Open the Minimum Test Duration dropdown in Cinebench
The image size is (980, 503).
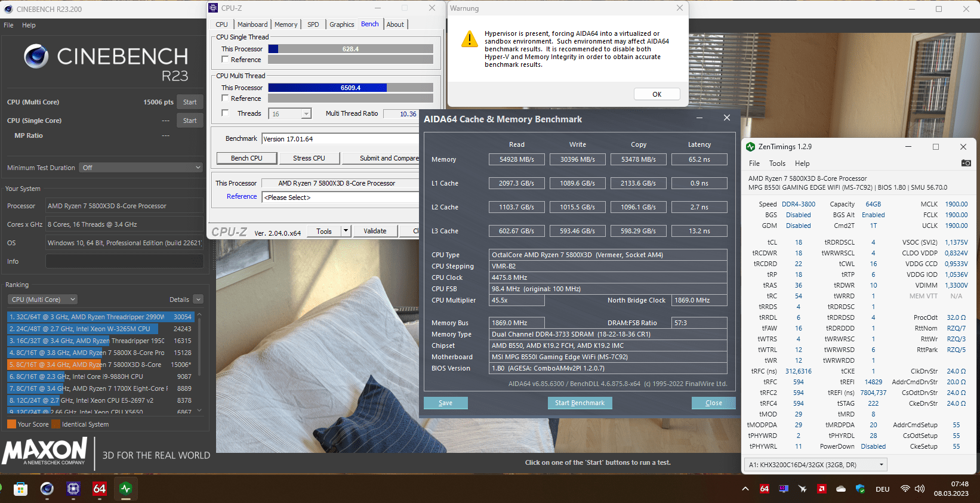tap(141, 168)
